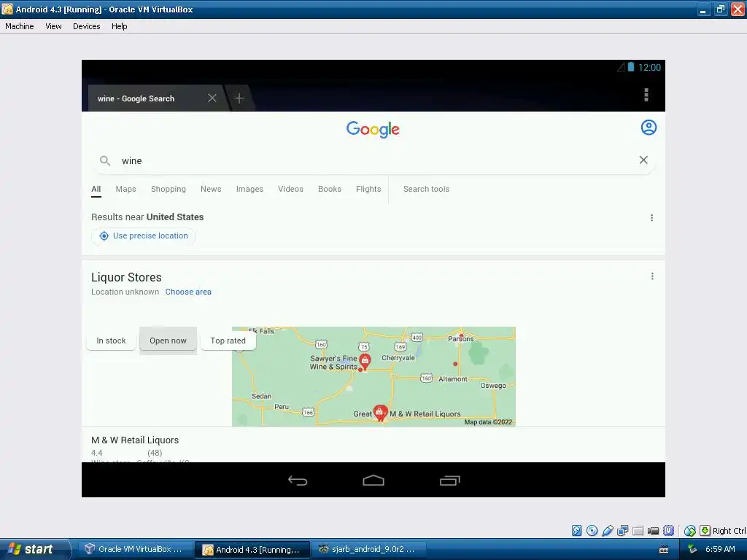Click the M & W Retail Liquors map pin
This screenshot has width=747, height=560.
[379, 413]
